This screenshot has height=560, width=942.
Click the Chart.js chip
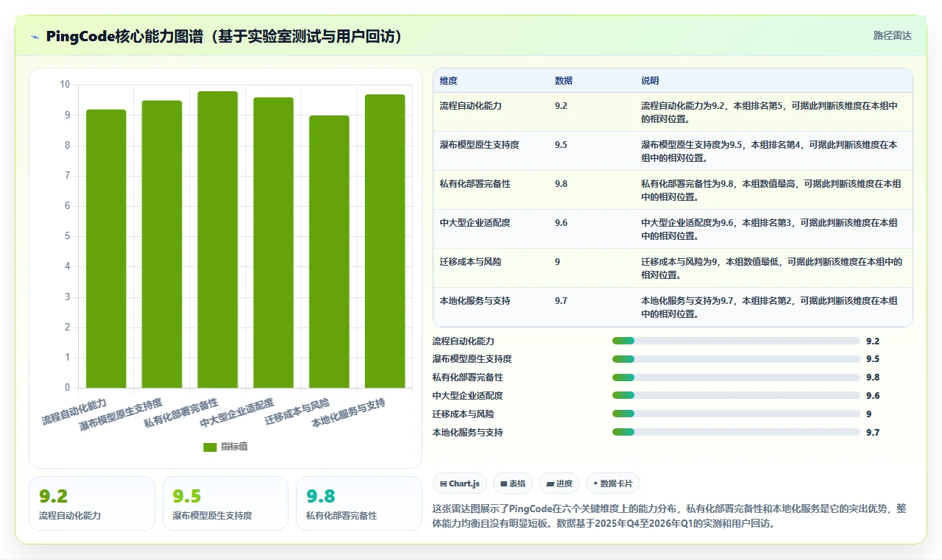460,483
